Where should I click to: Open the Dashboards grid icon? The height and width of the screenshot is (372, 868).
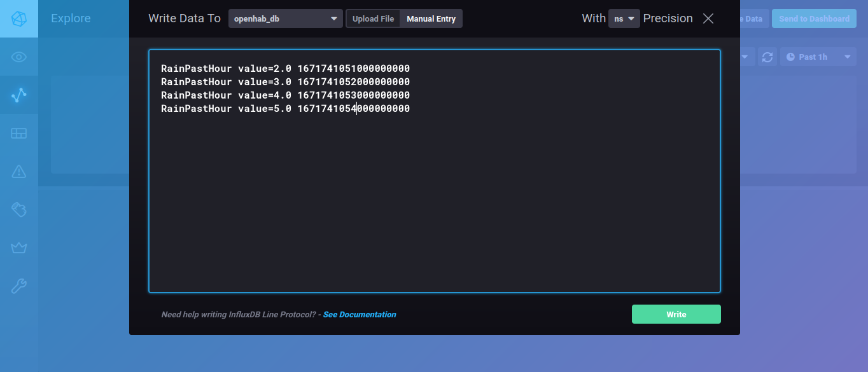[x=19, y=134]
